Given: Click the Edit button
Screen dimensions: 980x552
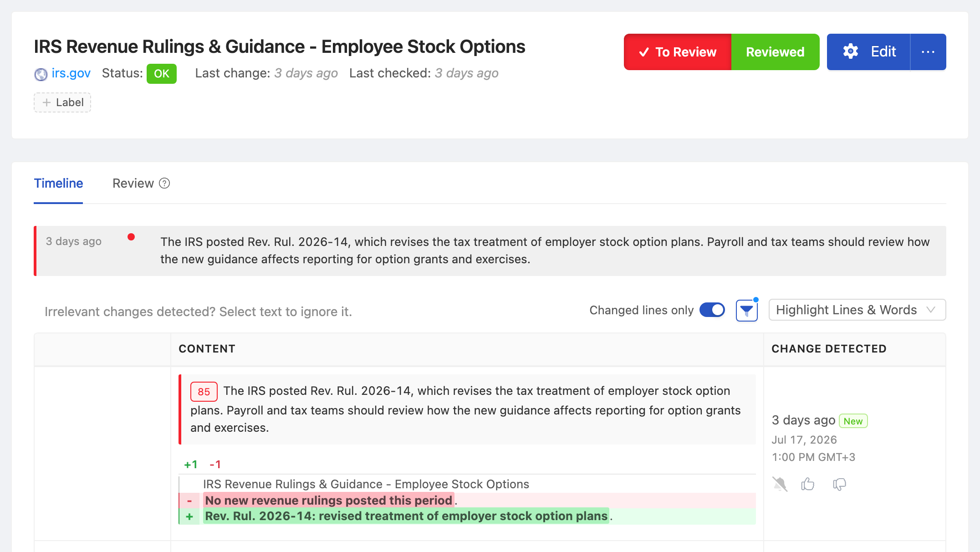Looking at the screenshot, I should point(868,52).
